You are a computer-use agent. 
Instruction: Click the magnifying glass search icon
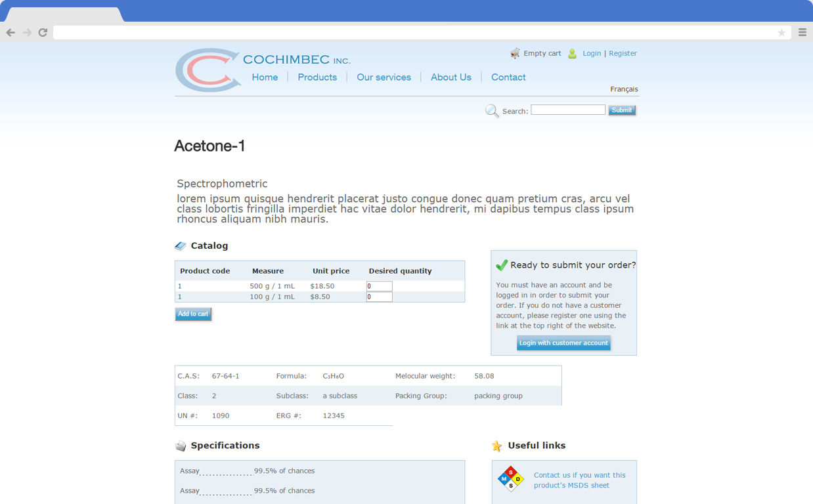492,111
